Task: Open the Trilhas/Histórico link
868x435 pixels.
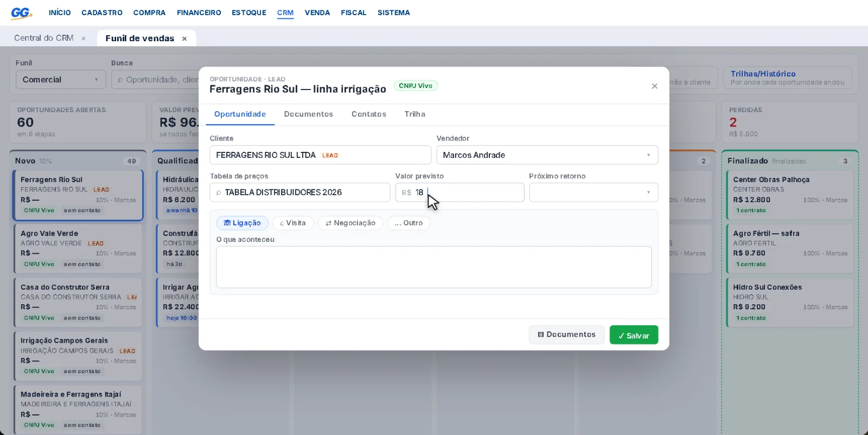Action: [x=788, y=78]
